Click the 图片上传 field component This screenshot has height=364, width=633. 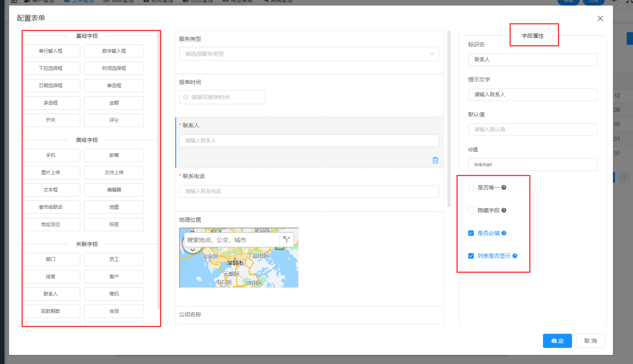pyautogui.click(x=51, y=173)
